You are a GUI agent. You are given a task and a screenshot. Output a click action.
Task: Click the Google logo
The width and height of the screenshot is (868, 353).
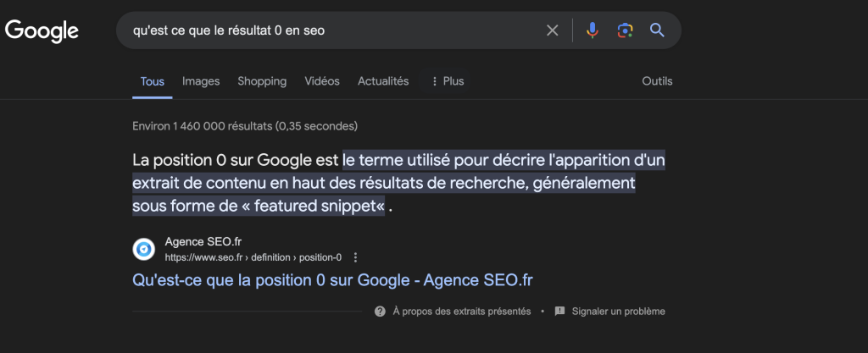click(42, 30)
